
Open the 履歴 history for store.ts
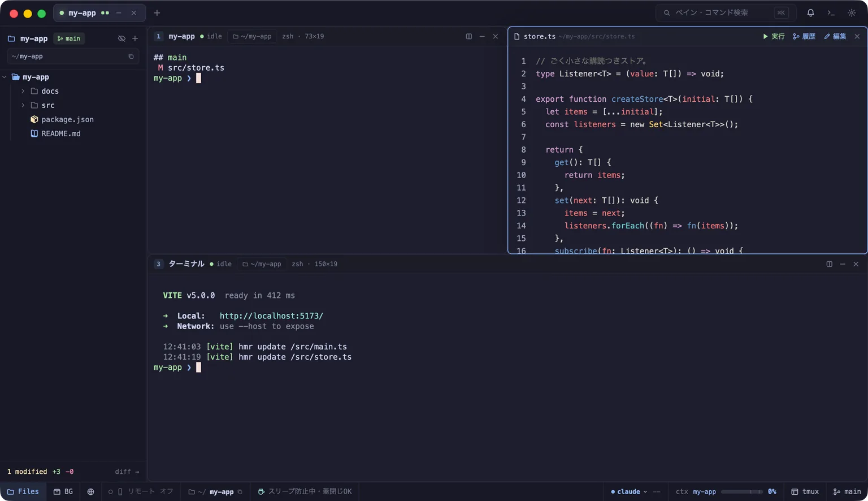coord(804,36)
